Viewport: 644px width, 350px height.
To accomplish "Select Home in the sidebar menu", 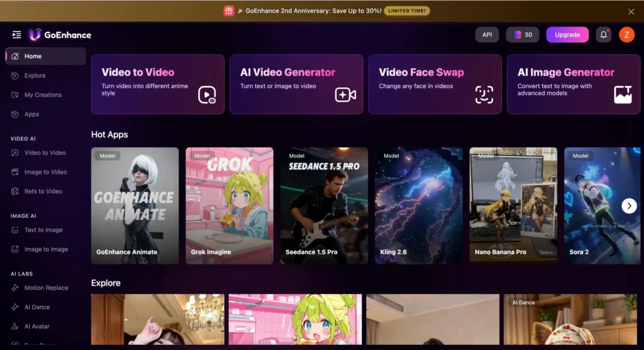I will click(45, 57).
